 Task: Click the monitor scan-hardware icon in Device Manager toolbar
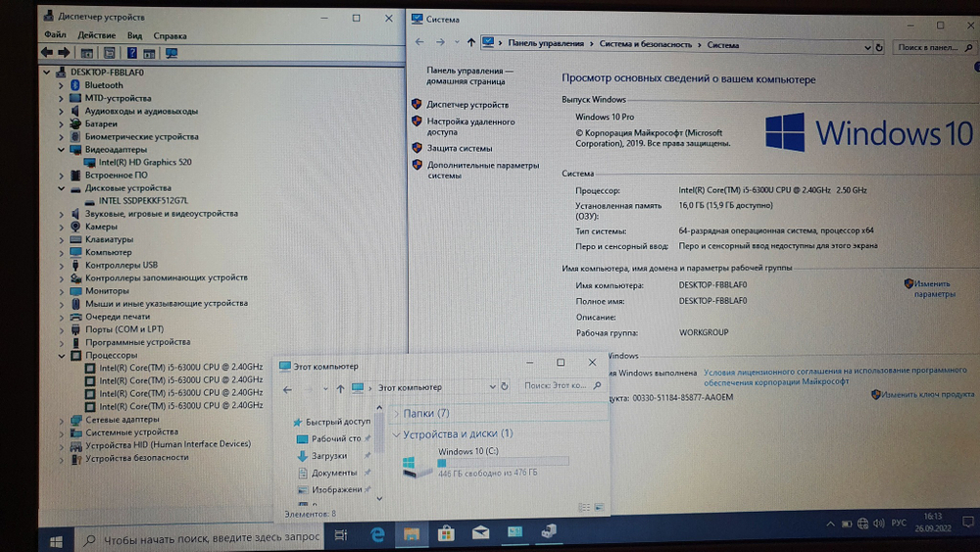coord(171,53)
